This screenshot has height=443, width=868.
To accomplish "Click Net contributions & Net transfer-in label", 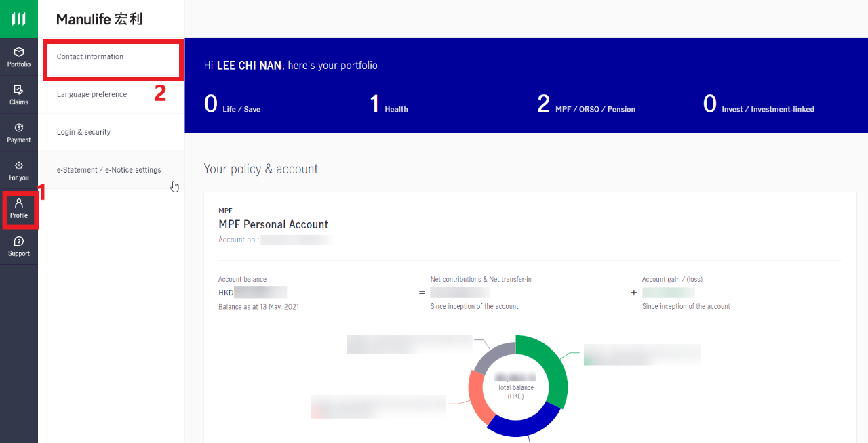I will tap(481, 280).
